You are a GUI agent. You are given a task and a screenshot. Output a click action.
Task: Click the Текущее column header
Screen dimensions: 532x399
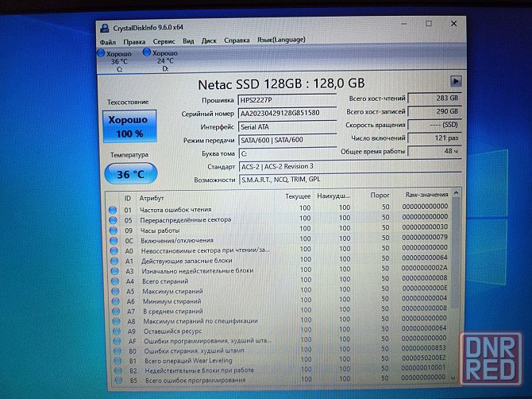[298, 196]
